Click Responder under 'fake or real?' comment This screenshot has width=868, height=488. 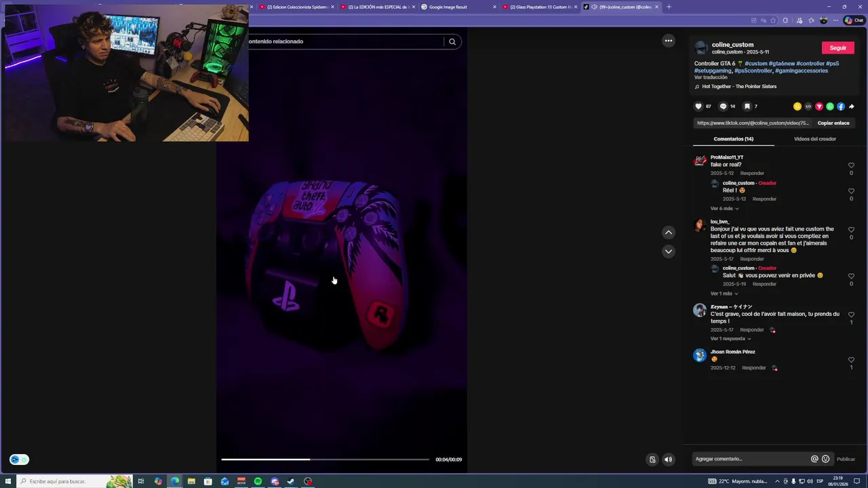pos(752,173)
